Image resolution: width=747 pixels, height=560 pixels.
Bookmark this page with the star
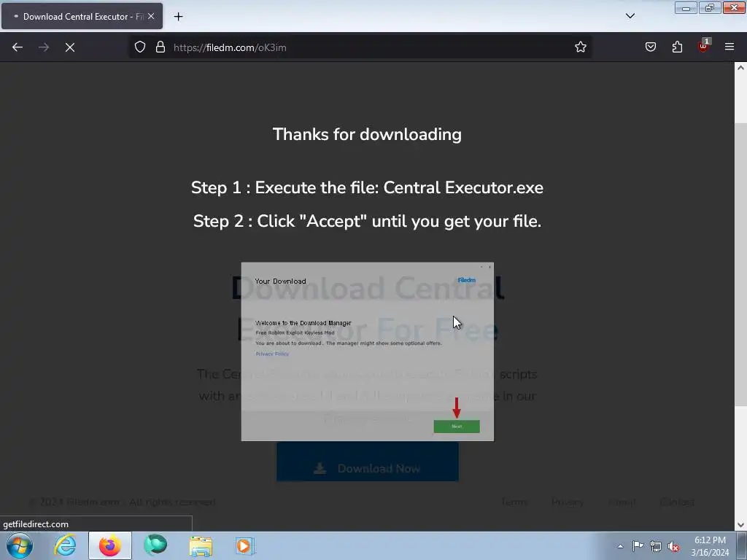pos(580,47)
